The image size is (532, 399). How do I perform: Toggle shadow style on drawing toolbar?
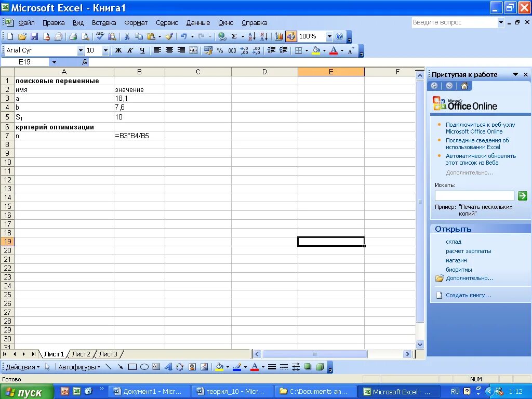(x=308, y=367)
